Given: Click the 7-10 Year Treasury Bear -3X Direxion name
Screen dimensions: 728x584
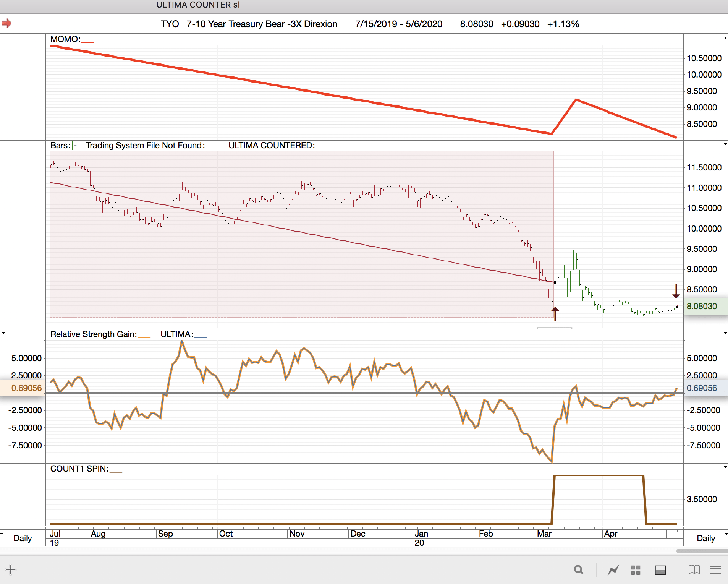Looking at the screenshot, I should click(262, 24).
